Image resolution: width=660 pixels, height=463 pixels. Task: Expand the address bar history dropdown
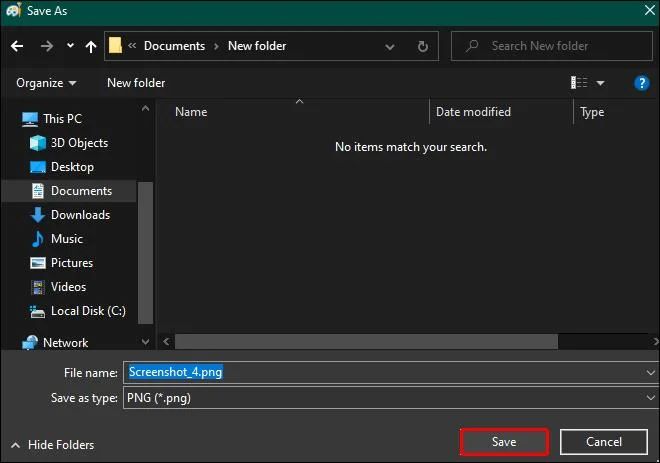pos(390,47)
